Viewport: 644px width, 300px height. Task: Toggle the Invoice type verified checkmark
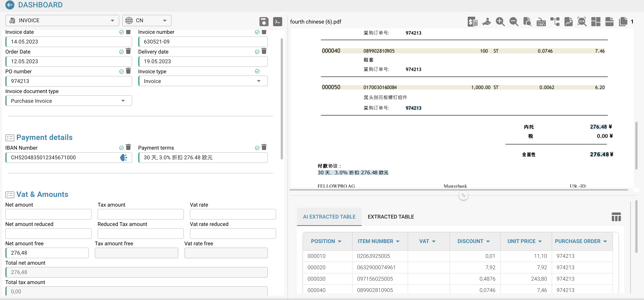tap(257, 71)
